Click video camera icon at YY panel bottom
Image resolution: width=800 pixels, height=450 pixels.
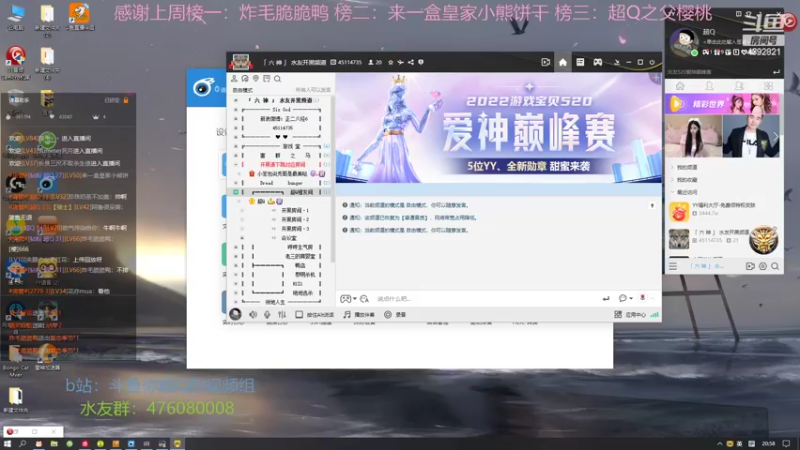tap(750, 266)
